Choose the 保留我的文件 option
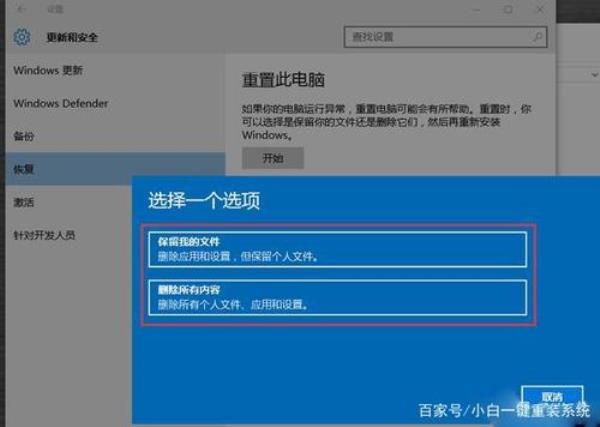 (x=338, y=249)
